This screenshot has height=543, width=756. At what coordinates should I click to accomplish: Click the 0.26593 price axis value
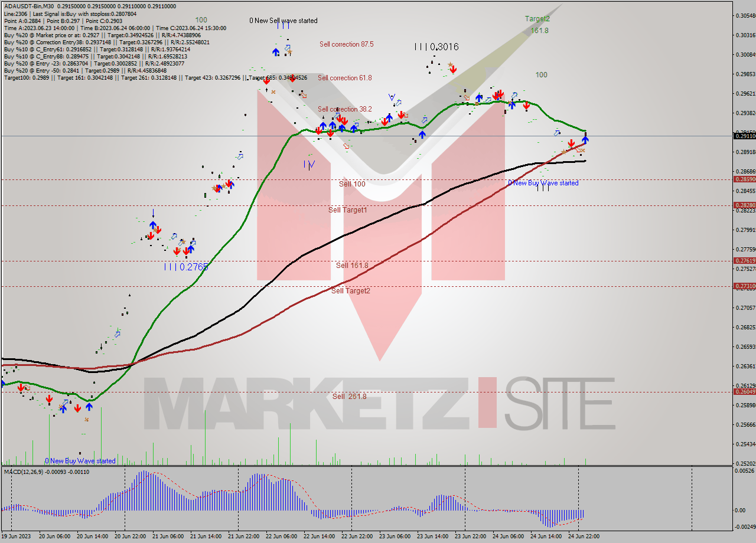tap(745, 347)
